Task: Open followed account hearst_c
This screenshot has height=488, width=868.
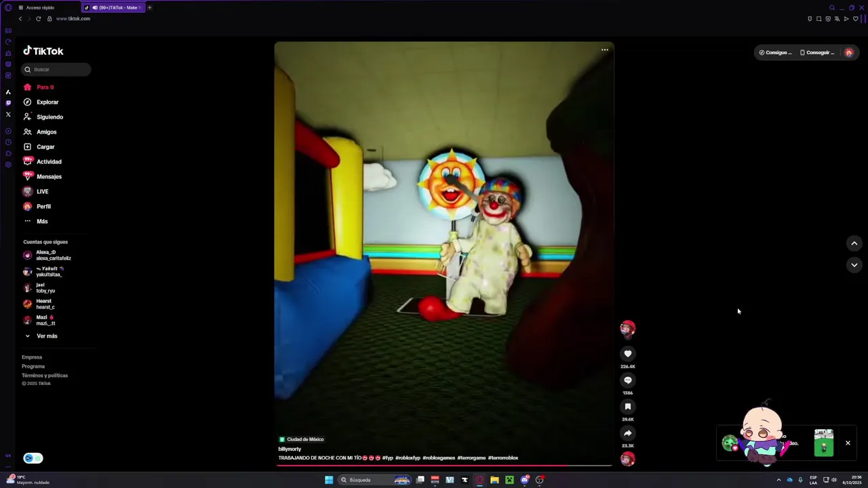Action: 39,304
